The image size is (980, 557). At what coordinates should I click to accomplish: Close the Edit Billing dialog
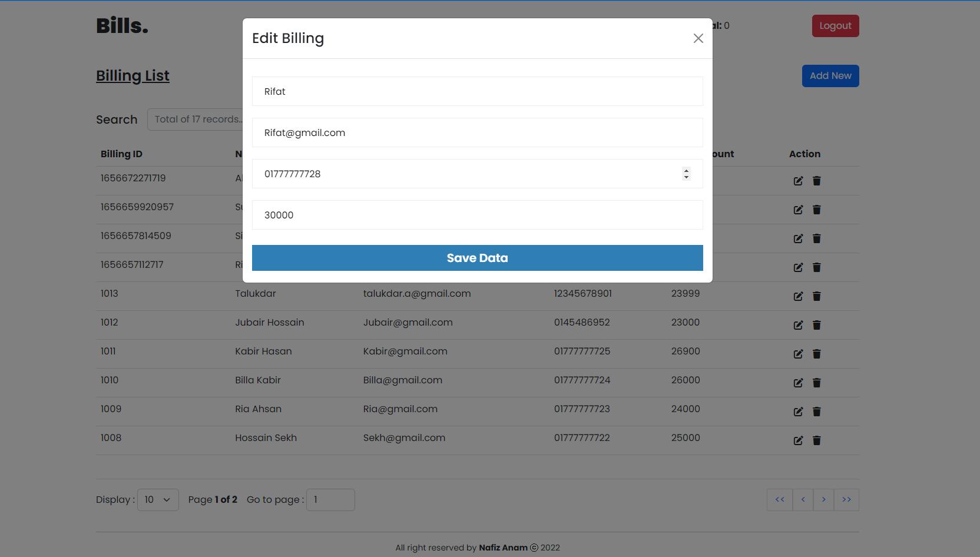698,38
